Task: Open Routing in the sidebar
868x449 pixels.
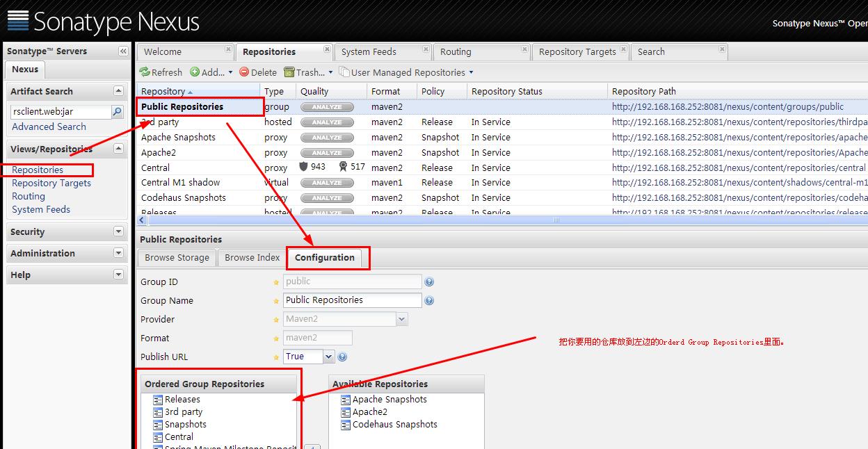Action: pos(29,196)
